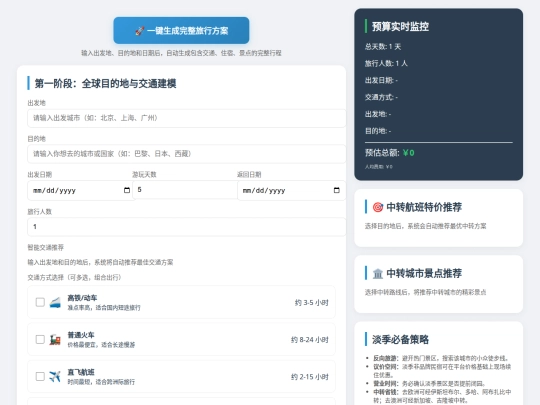Click the 营业时间 tip bullet
The width and height of the screenshot is (540, 405).
coord(429,383)
